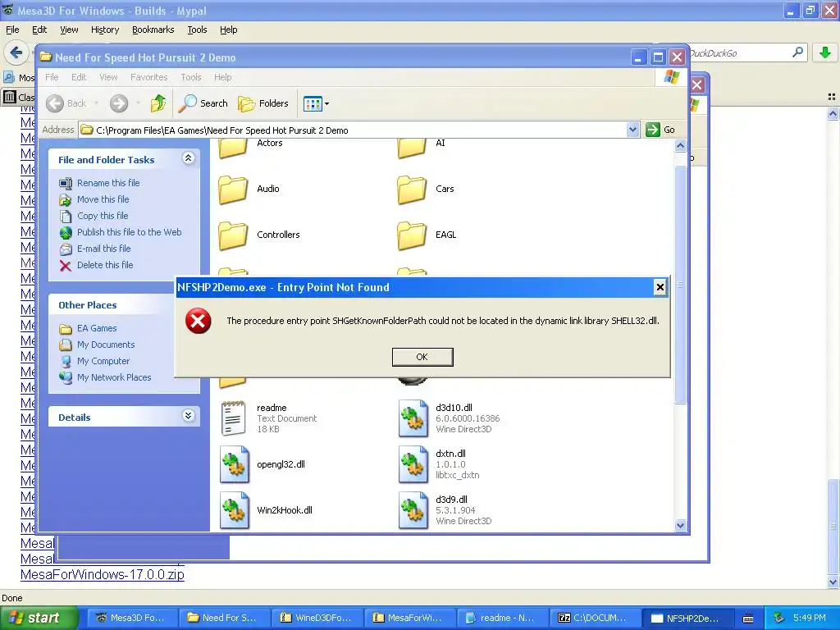Open the Bookmarks menu in Mypal browser
840x630 pixels.
153,30
